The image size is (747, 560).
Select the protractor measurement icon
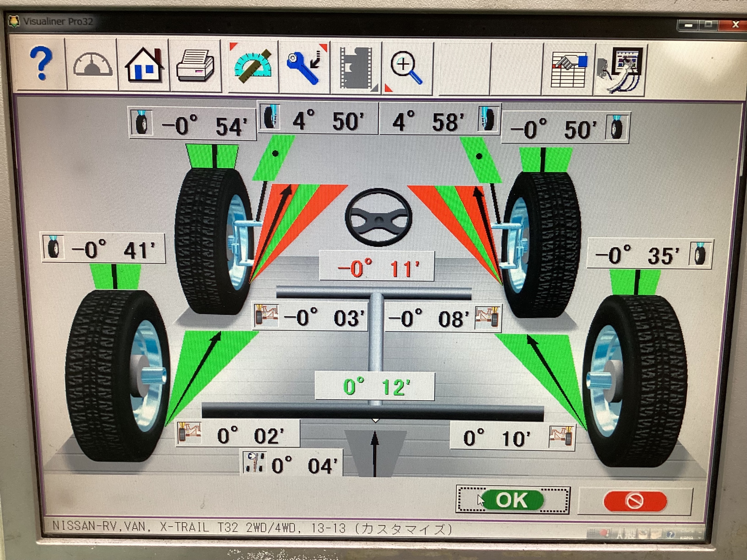click(253, 66)
